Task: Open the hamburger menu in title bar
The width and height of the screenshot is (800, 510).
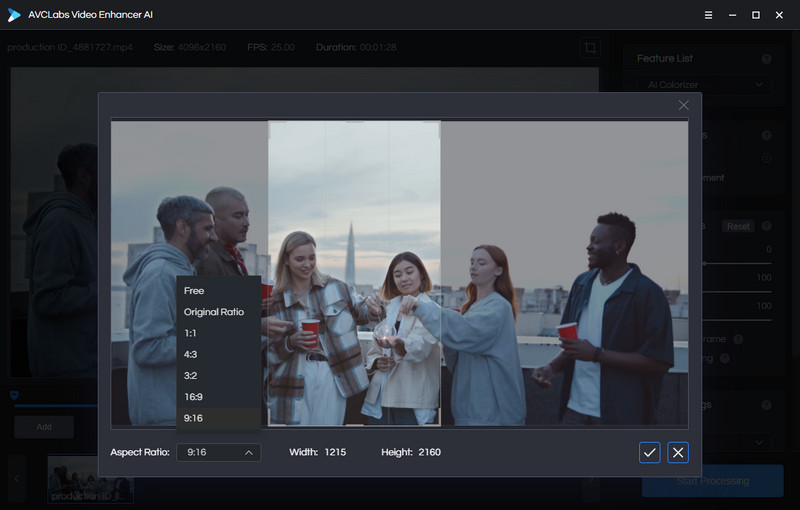Action: pyautogui.click(x=708, y=15)
